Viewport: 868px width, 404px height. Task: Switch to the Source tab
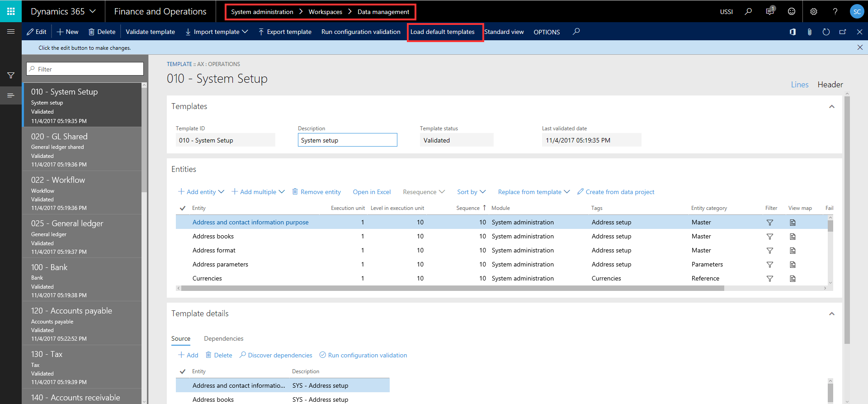[x=181, y=338]
